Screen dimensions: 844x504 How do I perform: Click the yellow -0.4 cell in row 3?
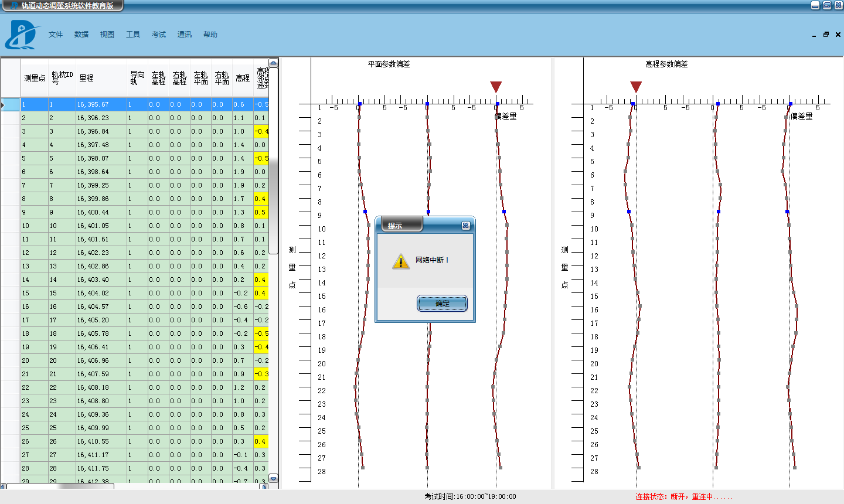(261, 131)
